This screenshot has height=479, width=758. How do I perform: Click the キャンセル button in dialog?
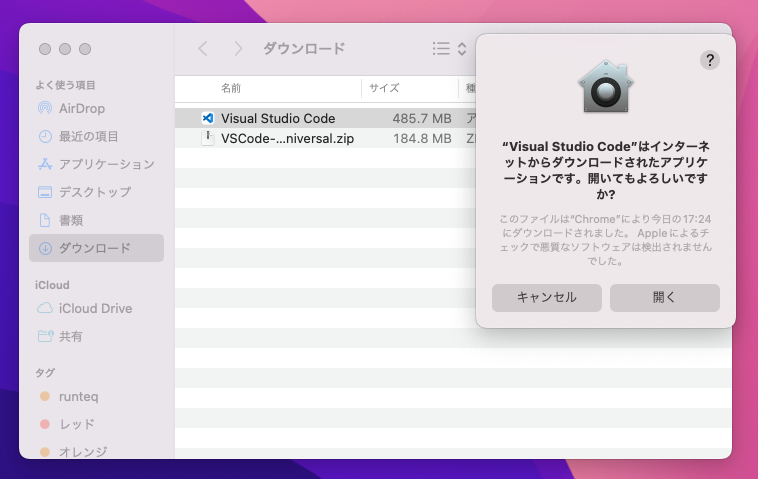coord(546,297)
